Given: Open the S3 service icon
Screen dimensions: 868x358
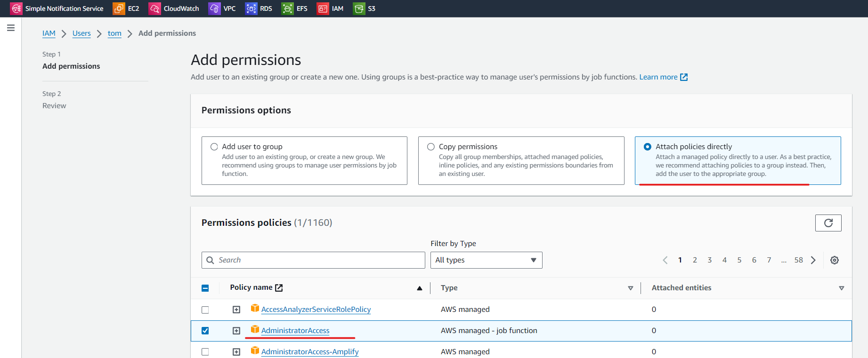Looking at the screenshot, I should [x=359, y=8].
